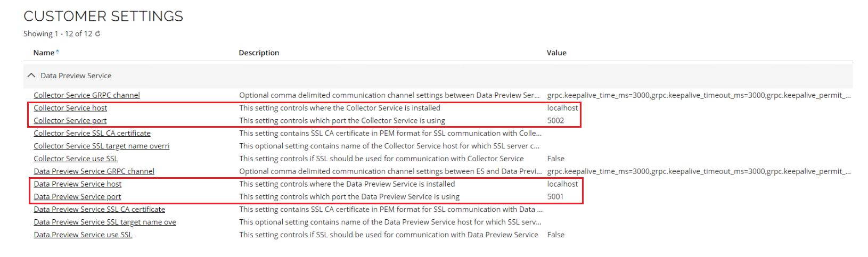Open Data Preview Service SSL target name override link
Screen dimensions: 868x257
(x=105, y=222)
